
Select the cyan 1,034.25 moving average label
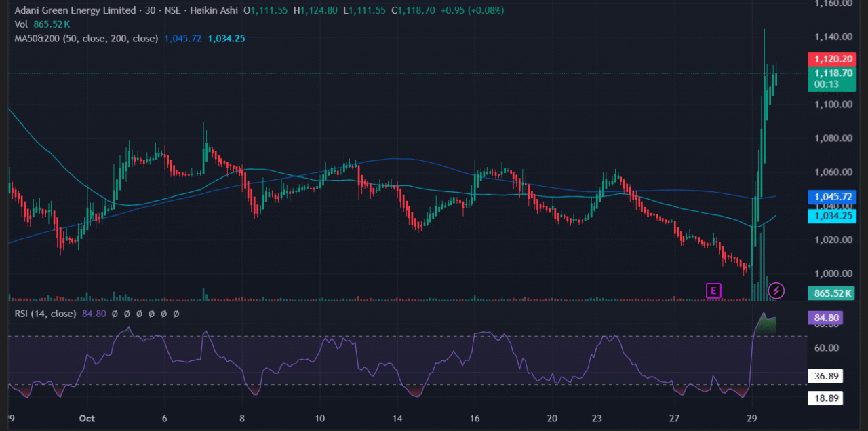point(832,216)
